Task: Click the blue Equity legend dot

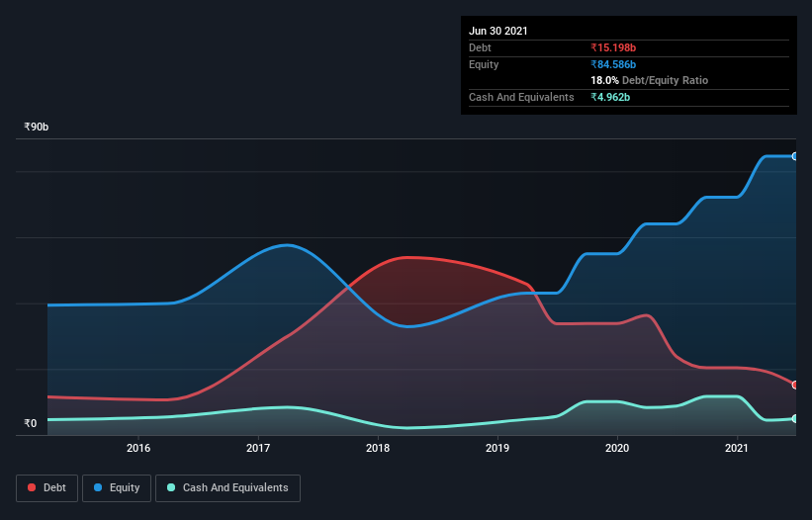Action: (x=98, y=487)
